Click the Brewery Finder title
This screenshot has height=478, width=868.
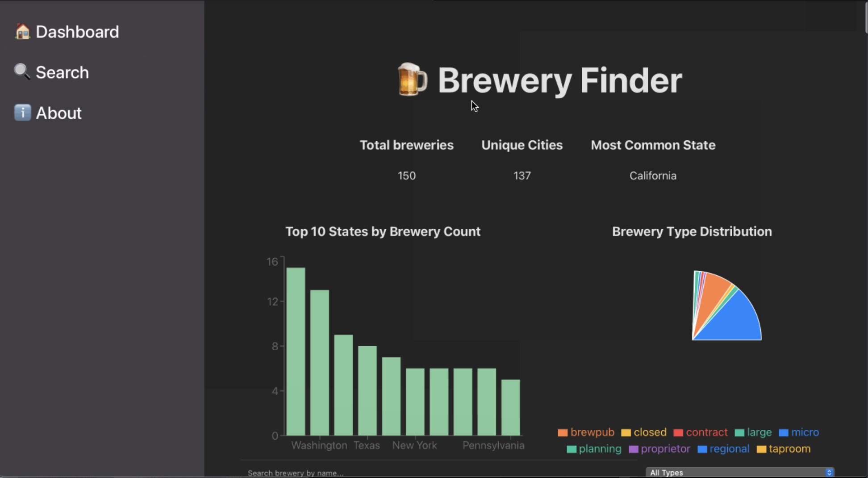[x=560, y=80]
